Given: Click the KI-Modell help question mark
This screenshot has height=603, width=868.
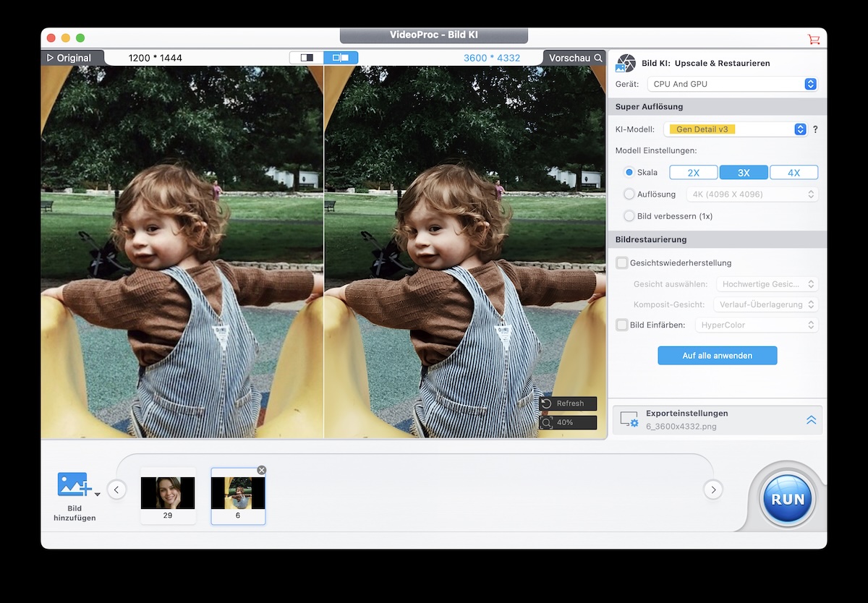Looking at the screenshot, I should click(x=815, y=129).
